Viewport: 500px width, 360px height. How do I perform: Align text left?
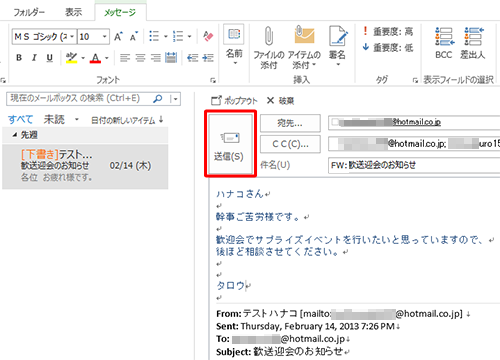(125, 58)
